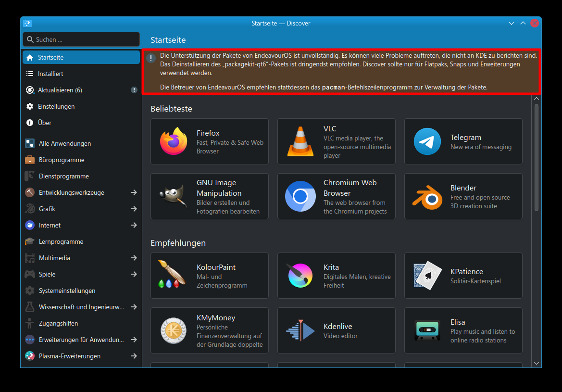The width and height of the screenshot is (562, 392).
Task: Click the scroll down arrow at bottom
Action: tap(537, 363)
